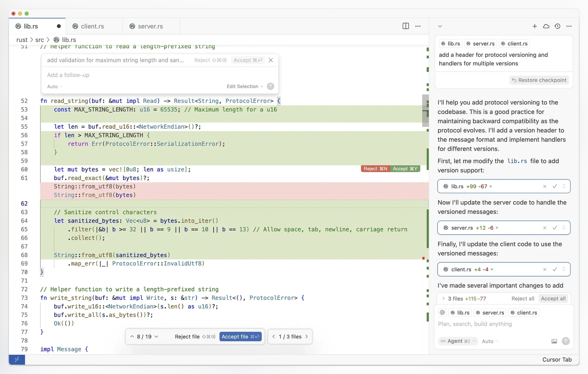Screen dimensions: 588x374
Task: Click the lib.rs context chip in chat input
Action: coord(460,313)
